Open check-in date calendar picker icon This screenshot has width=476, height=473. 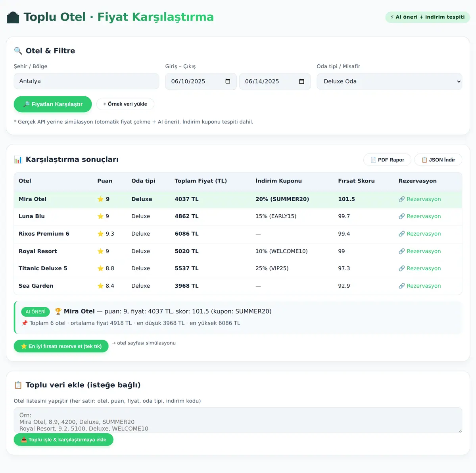coord(228,81)
